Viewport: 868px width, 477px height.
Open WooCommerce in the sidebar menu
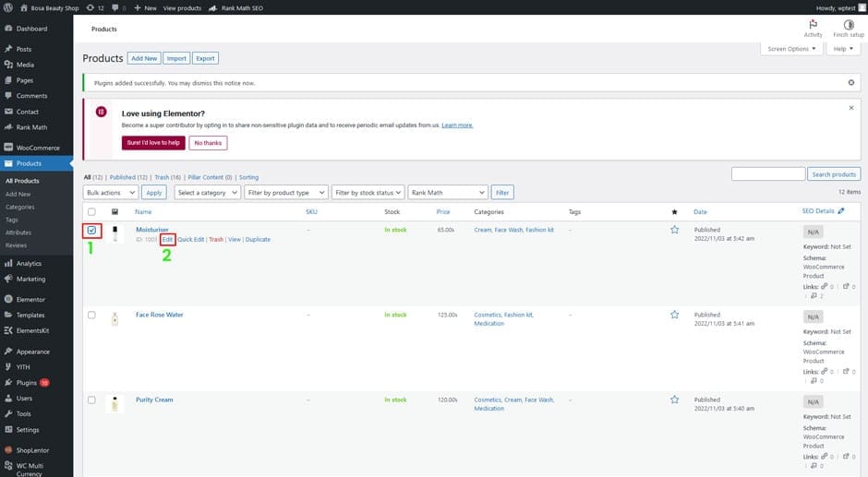click(x=37, y=148)
